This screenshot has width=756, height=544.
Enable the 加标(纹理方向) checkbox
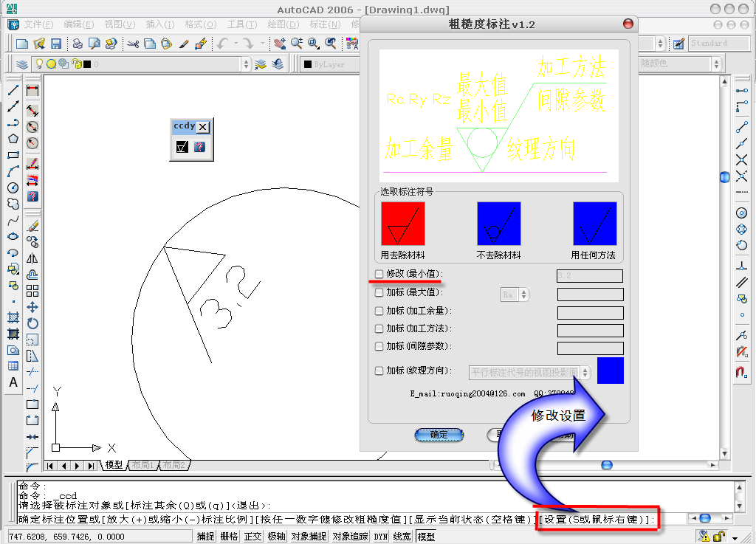tap(379, 371)
